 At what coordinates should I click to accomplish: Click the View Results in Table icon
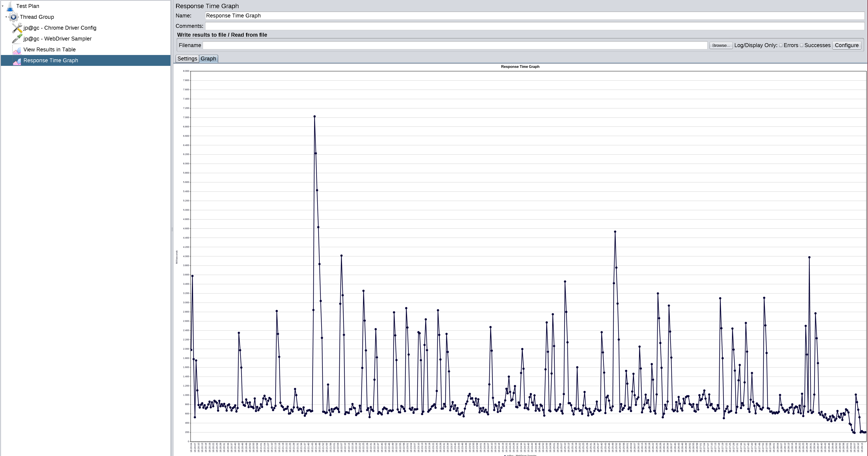click(x=17, y=50)
